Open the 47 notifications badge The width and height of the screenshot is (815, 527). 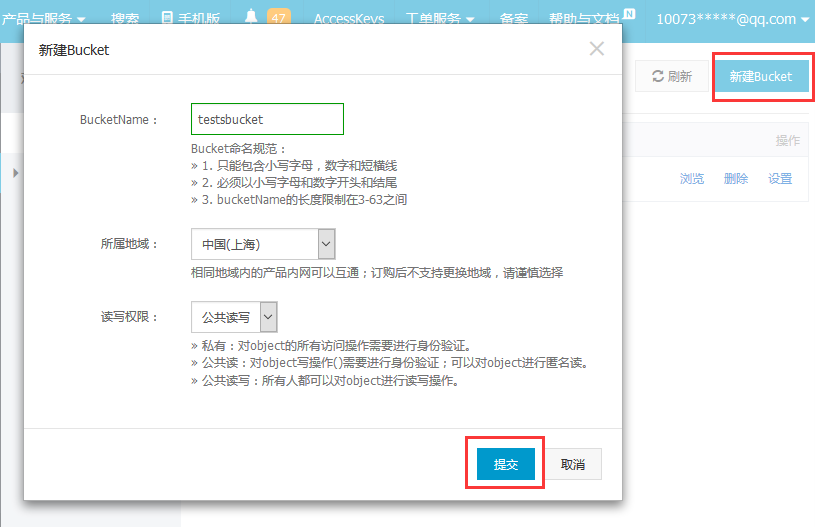tap(279, 17)
